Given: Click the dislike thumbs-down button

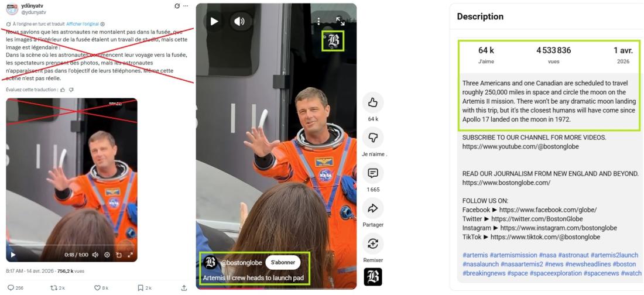Looking at the screenshot, I should pos(372,138).
